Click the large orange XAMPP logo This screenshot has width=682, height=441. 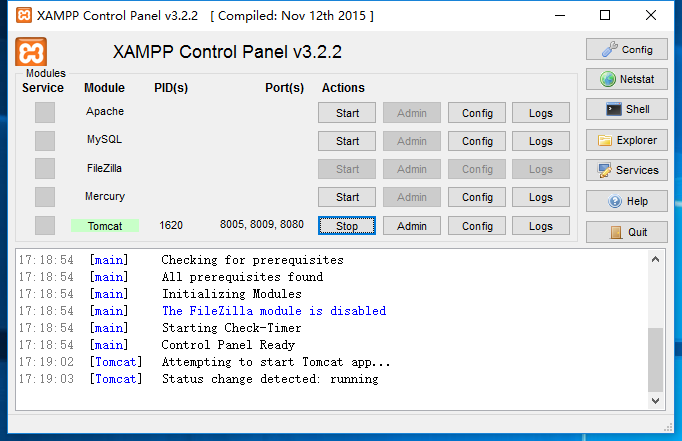31,52
